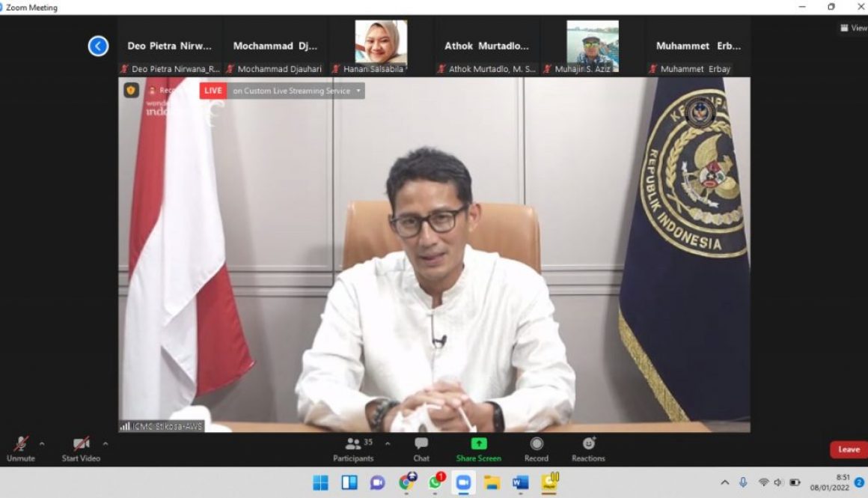
Task: Open the Custom Live Streaming Service dropdown
Action: click(x=358, y=91)
